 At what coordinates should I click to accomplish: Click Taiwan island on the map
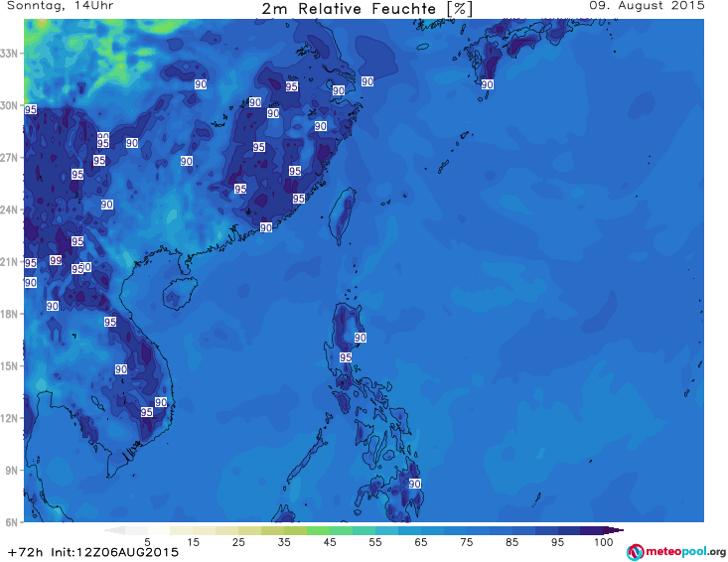(x=343, y=215)
